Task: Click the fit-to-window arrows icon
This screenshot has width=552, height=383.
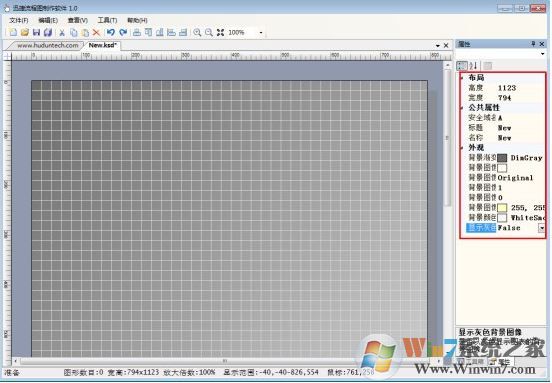Action: (220, 33)
